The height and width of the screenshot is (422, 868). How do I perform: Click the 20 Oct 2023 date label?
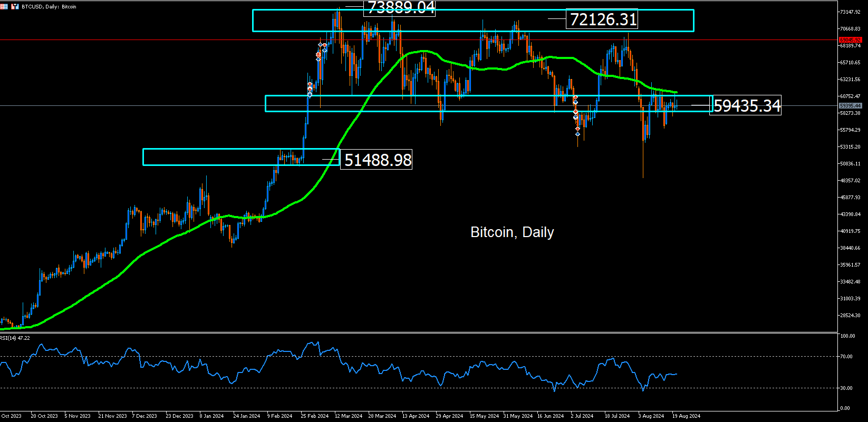[44, 416]
